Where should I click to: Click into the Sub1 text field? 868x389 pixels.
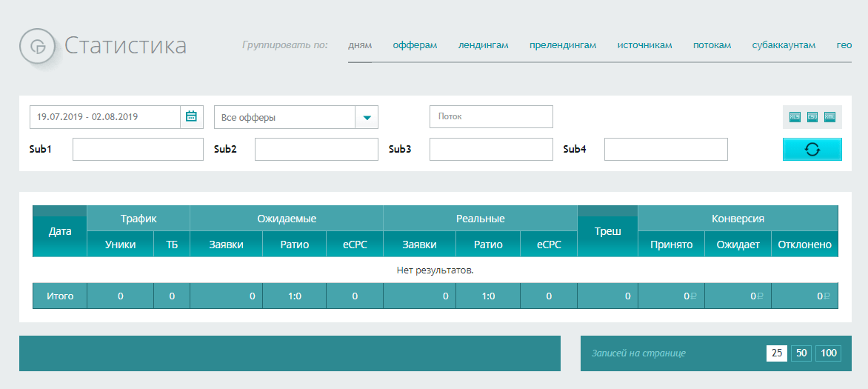tap(138, 149)
